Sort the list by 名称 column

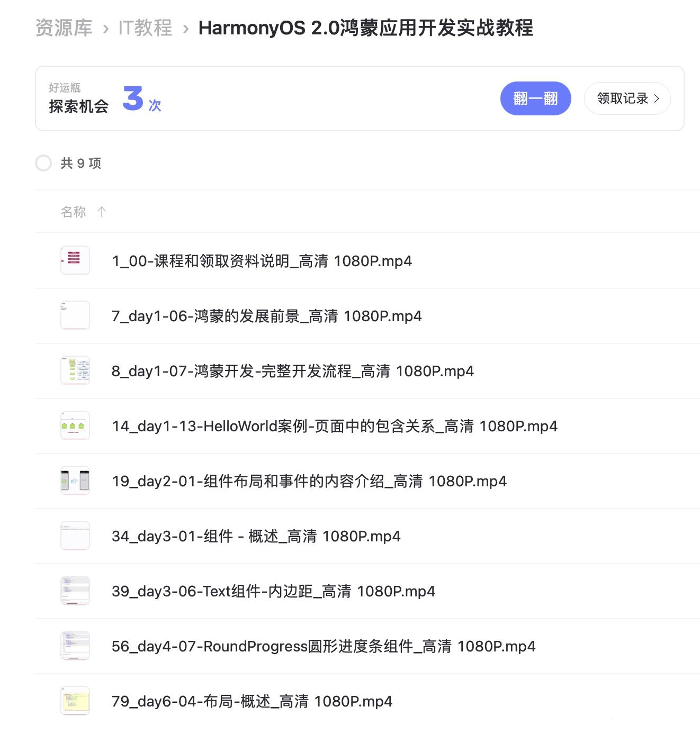pos(73,212)
